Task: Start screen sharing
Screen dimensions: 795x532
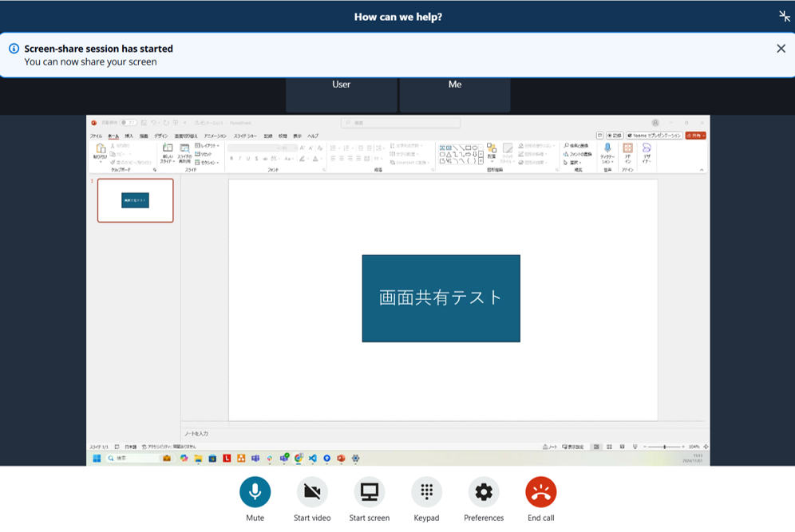Action: (369, 492)
